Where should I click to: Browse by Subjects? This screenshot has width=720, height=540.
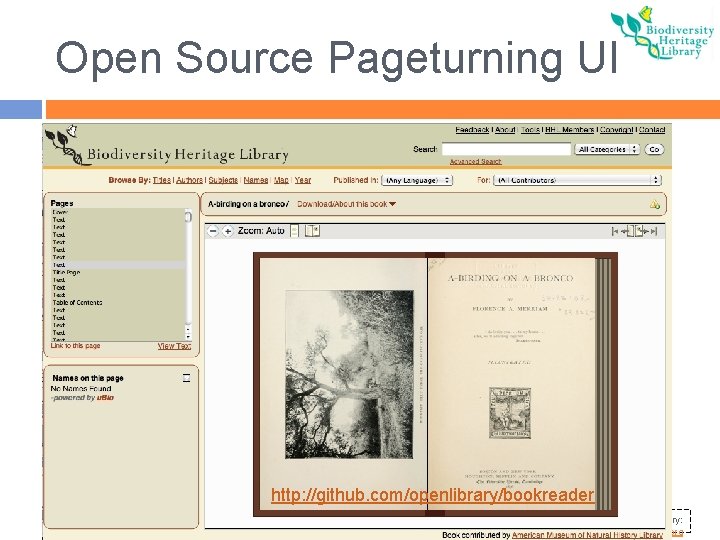click(x=223, y=180)
